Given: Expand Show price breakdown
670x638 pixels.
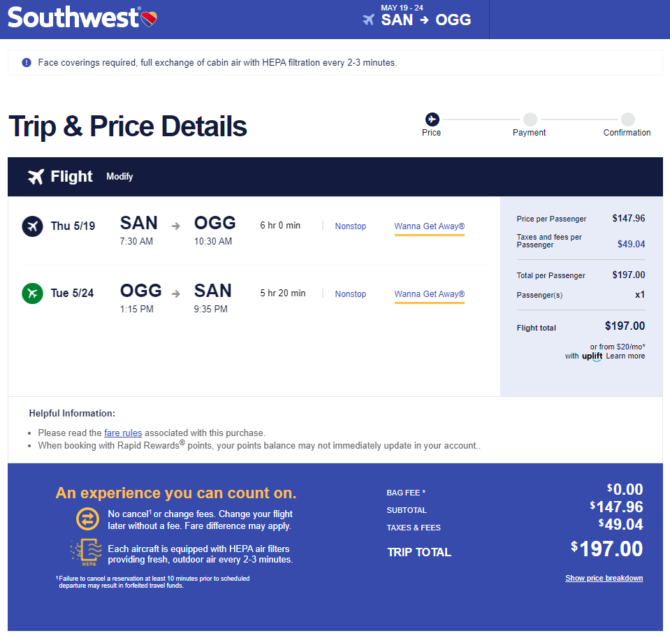Looking at the screenshot, I should pos(604,578).
